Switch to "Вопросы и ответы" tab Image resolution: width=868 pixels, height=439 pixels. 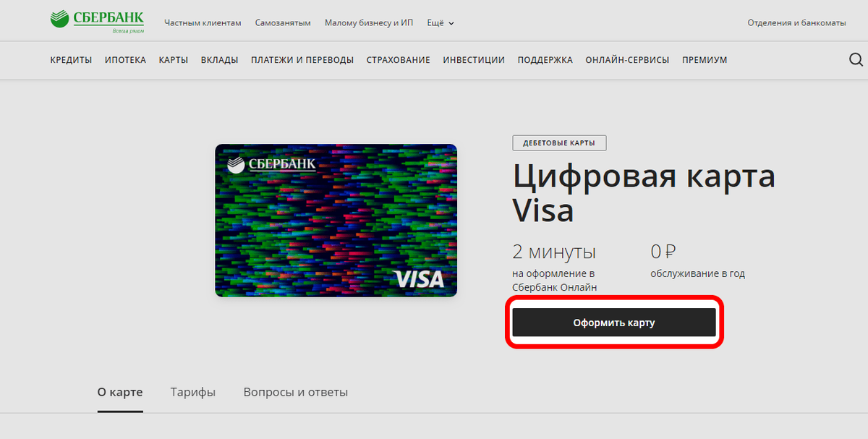[x=296, y=393]
